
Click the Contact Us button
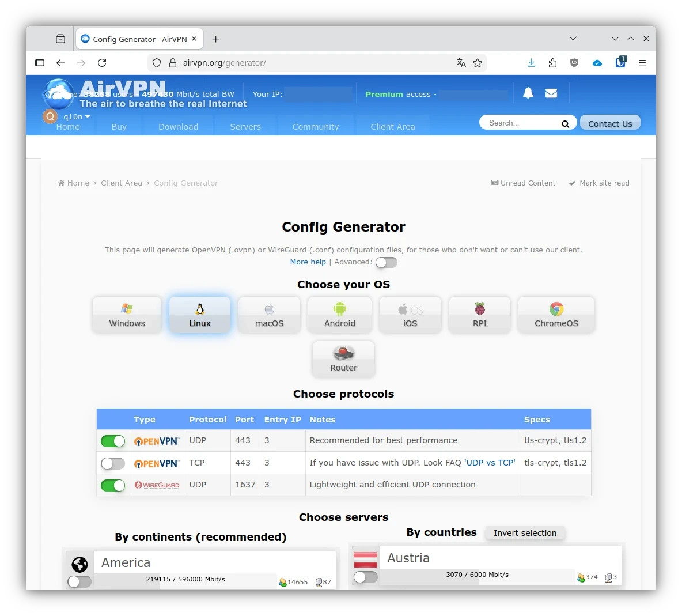click(x=610, y=123)
